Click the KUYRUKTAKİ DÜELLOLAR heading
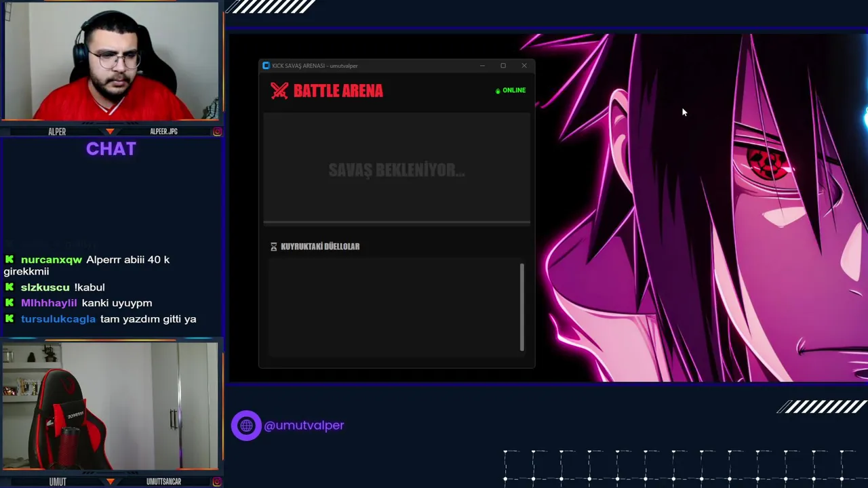This screenshot has height=488, width=868. 320,247
